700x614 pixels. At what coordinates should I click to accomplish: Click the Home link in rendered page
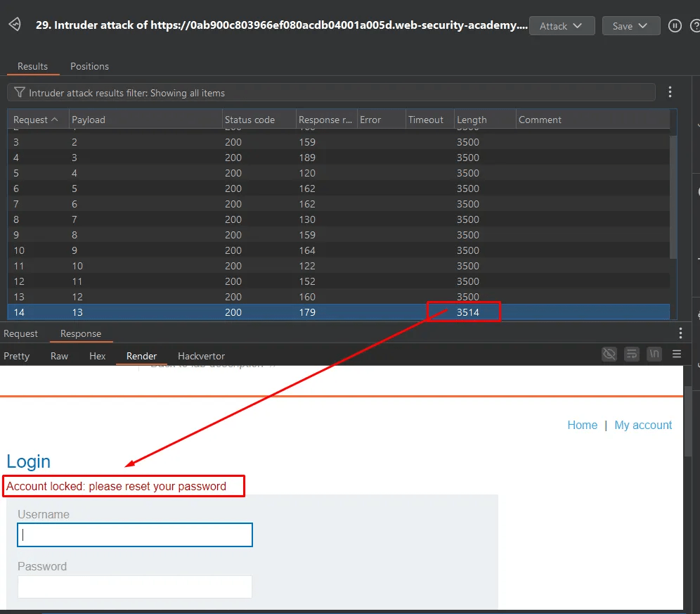click(582, 425)
